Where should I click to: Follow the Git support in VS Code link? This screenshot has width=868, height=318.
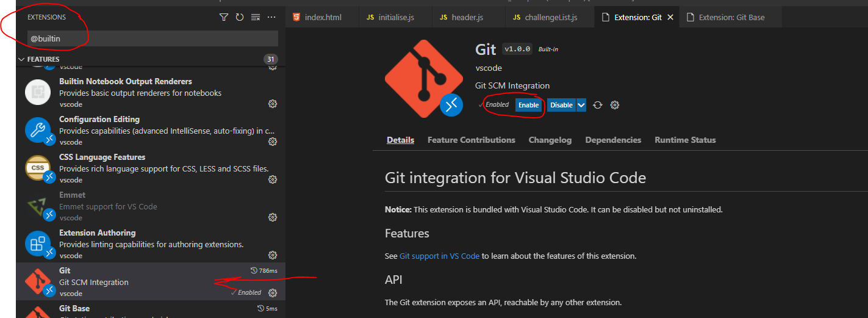pos(439,256)
